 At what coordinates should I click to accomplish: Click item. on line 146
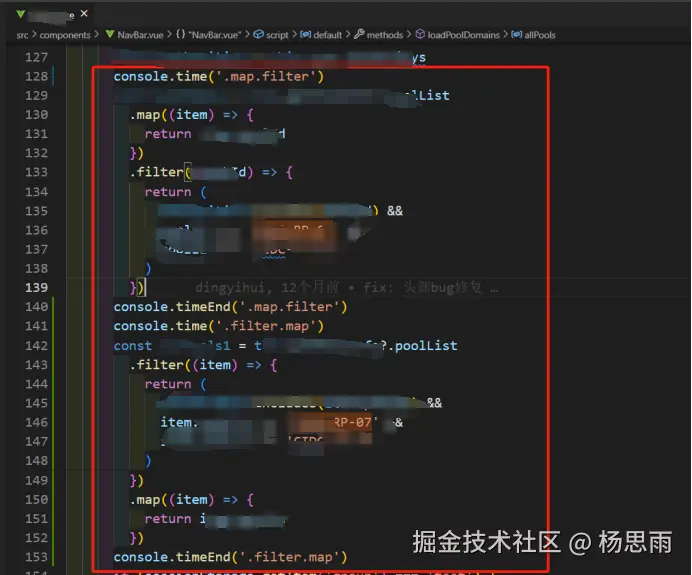coord(179,422)
